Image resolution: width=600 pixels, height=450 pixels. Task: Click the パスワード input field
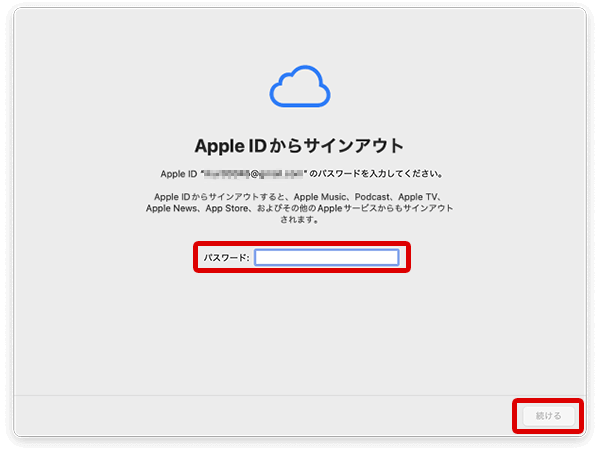coord(327,257)
